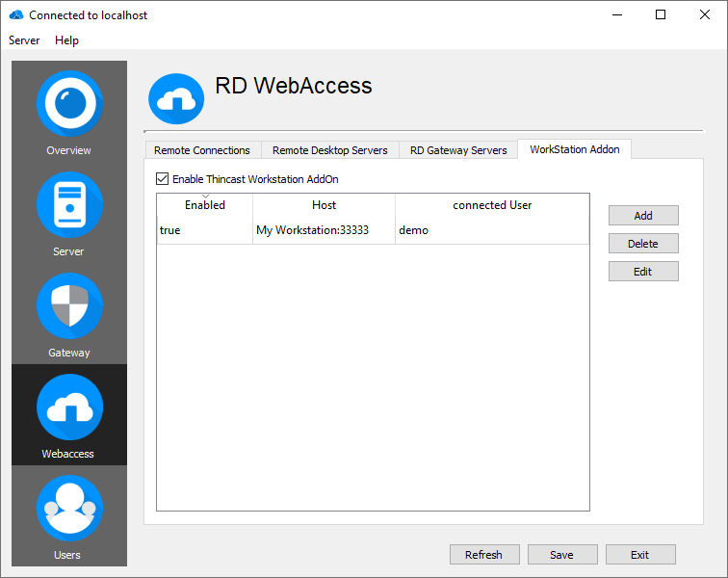Click the Edit button

[643, 272]
